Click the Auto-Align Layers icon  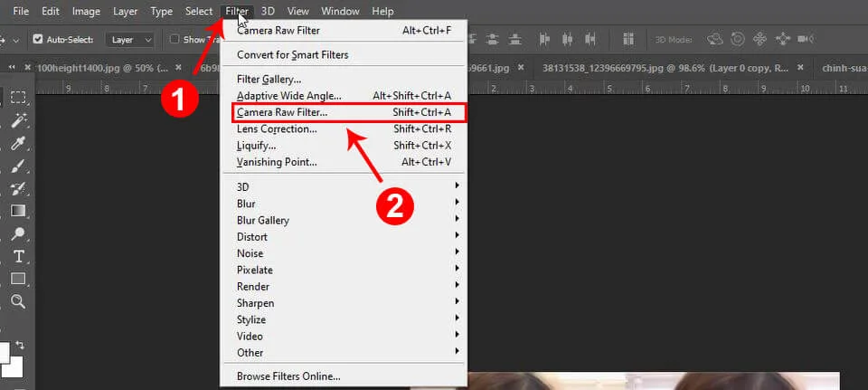[627, 39]
